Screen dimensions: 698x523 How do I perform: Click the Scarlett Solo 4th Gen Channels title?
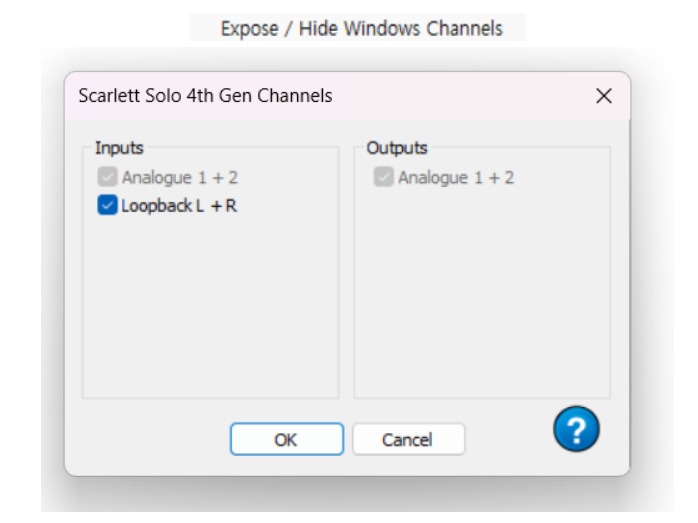[x=205, y=96]
